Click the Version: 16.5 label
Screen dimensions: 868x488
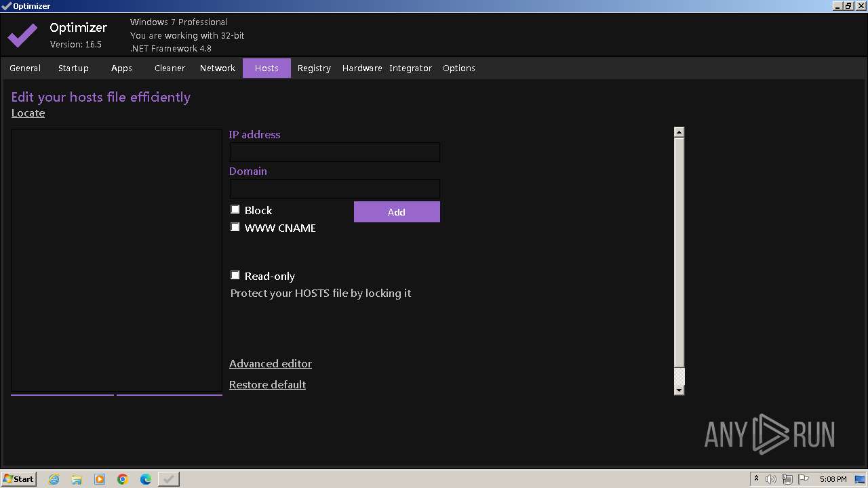tap(76, 45)
